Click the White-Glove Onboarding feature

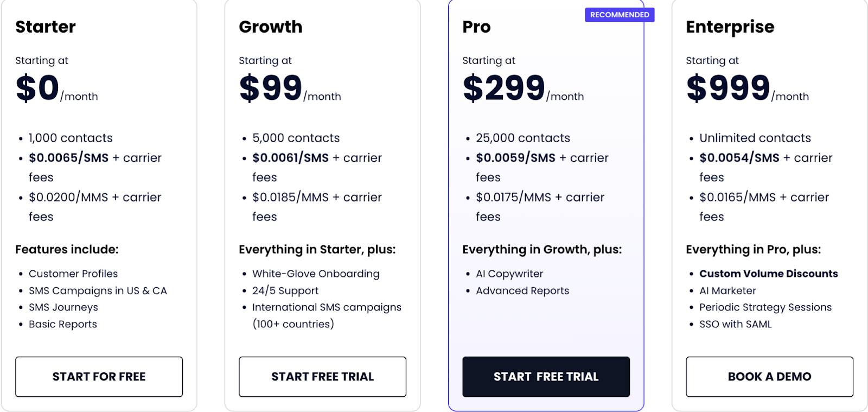[316, 274]
